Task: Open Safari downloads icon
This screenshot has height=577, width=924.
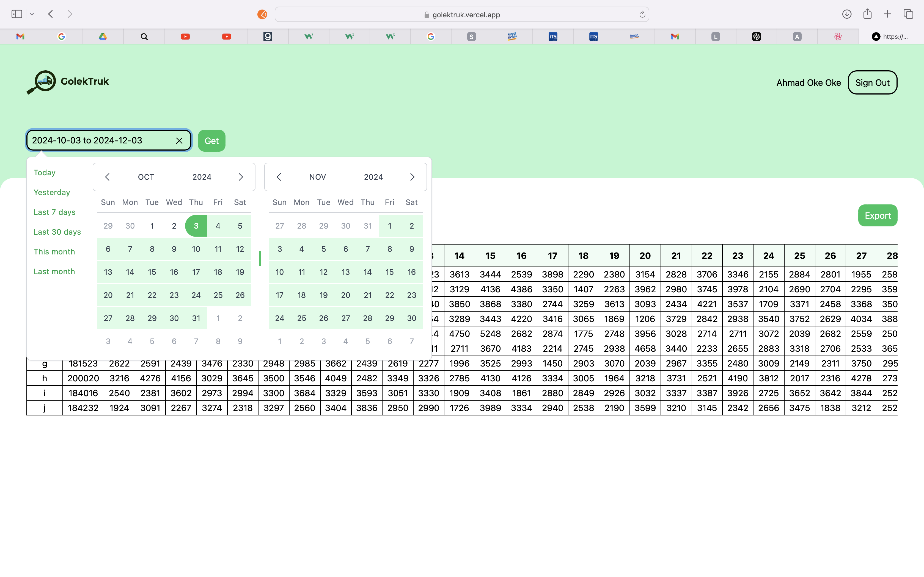Action: coord(846,14)
